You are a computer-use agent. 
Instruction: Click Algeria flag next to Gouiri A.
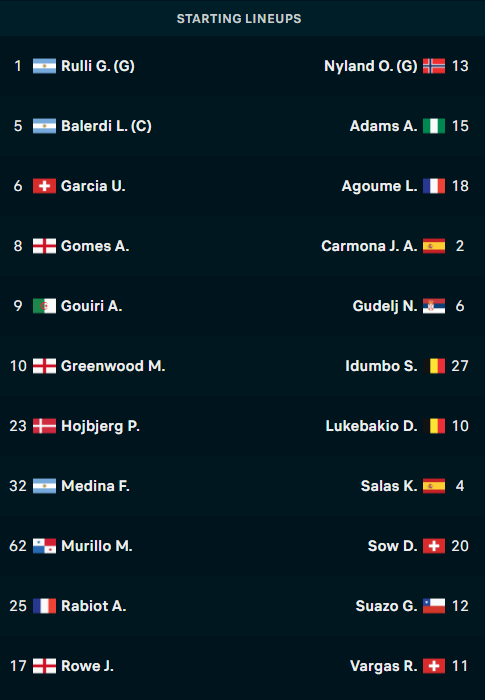[44, 306]
